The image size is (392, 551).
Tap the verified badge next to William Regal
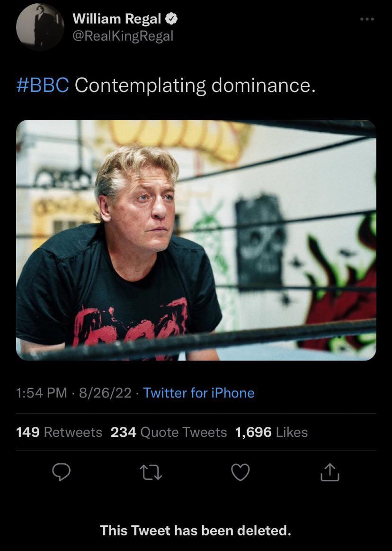tap(171, 18)
